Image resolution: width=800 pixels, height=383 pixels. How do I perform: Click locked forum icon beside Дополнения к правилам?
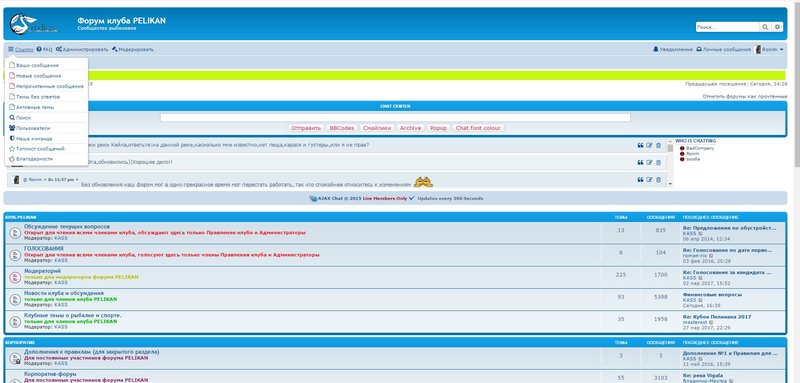pyautogui.click(x=15, y=358)
